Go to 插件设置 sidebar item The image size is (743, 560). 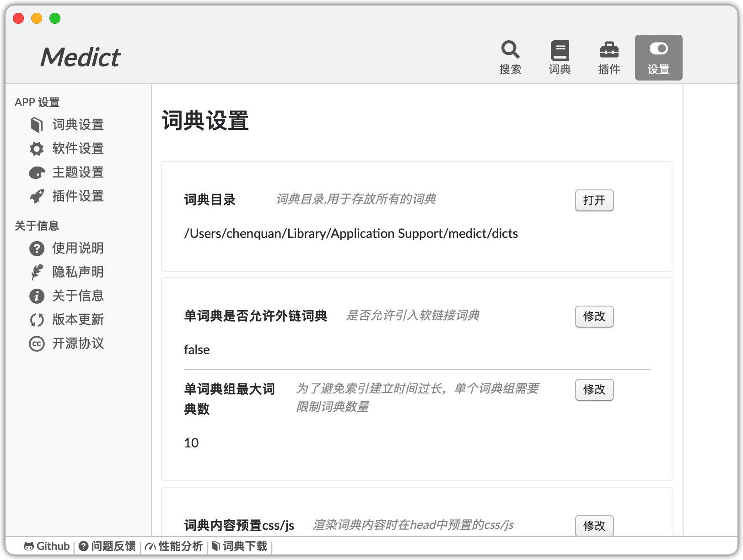point(78,196)
